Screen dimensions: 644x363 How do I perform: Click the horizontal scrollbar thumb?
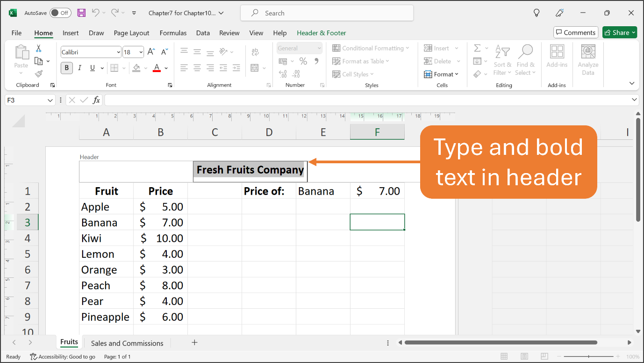(501, 342)
